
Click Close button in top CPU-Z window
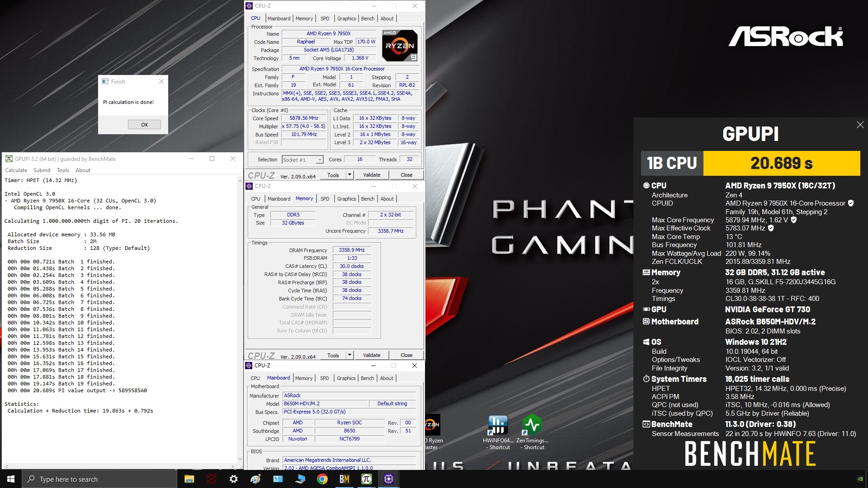tap(406, 175)
